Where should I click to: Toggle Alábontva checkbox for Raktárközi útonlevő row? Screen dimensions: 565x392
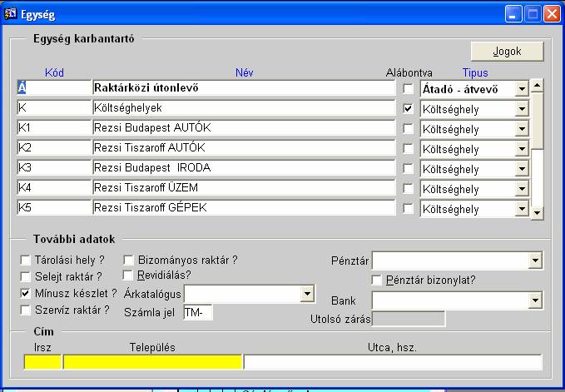click(x=408, y=88)
